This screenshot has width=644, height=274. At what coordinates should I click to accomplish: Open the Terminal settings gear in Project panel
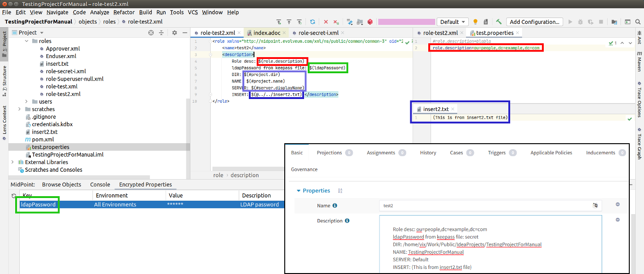[174, 32]
